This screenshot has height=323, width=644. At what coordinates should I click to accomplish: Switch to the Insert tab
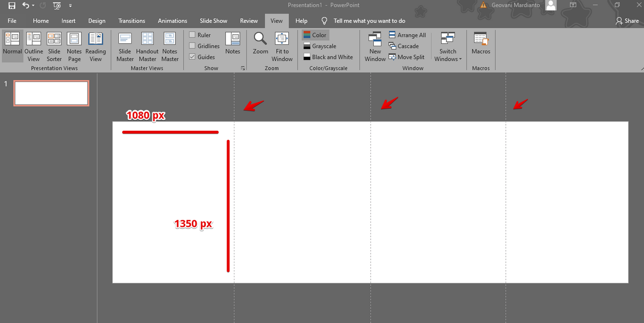(68, 21)
